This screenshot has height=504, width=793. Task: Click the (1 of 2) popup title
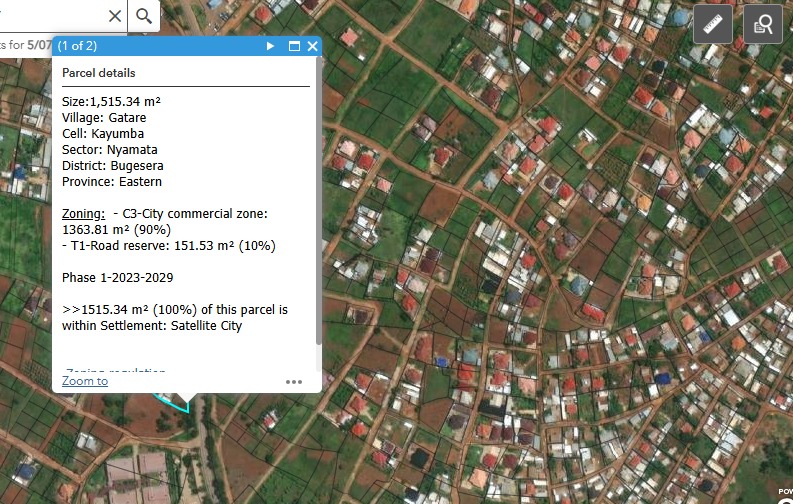click(x=77, y=46)
